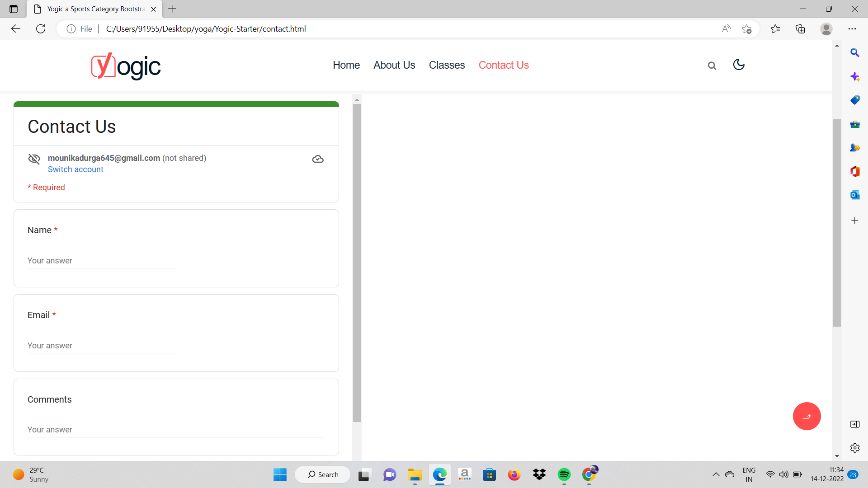Expand hidden taskbar icons chevron
Screen dimensions: 868x488
pos(716,474)
